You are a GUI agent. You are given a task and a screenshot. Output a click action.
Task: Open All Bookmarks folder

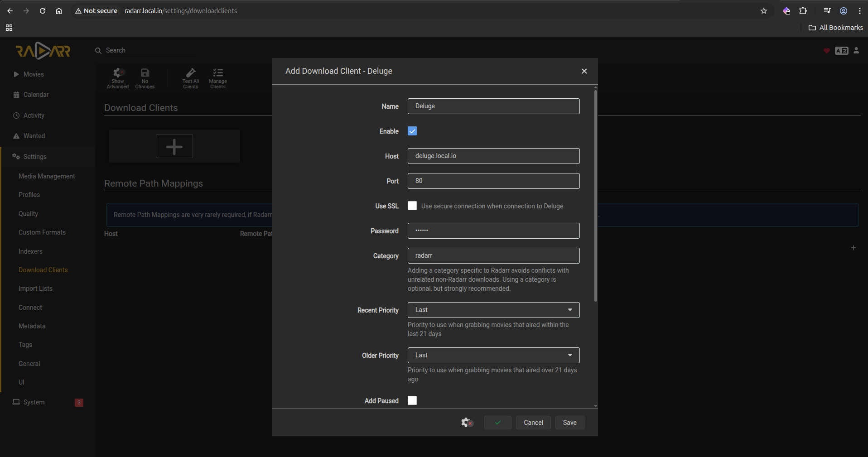[x=836, y=28]
